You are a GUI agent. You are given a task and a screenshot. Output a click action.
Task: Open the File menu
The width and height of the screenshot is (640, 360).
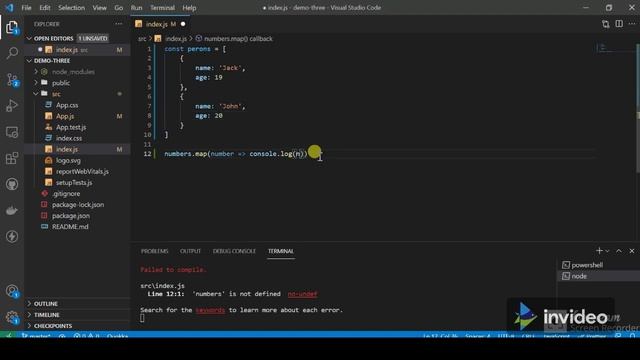click(x=26, y=7)
